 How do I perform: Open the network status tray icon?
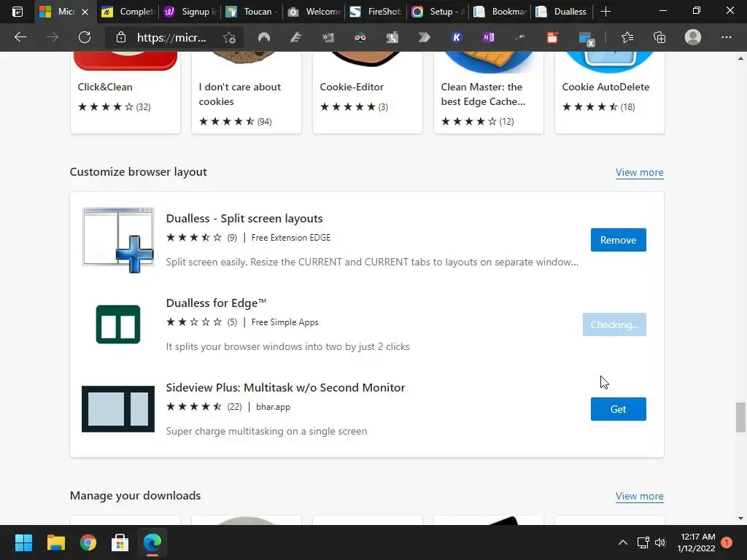(643, 542)
